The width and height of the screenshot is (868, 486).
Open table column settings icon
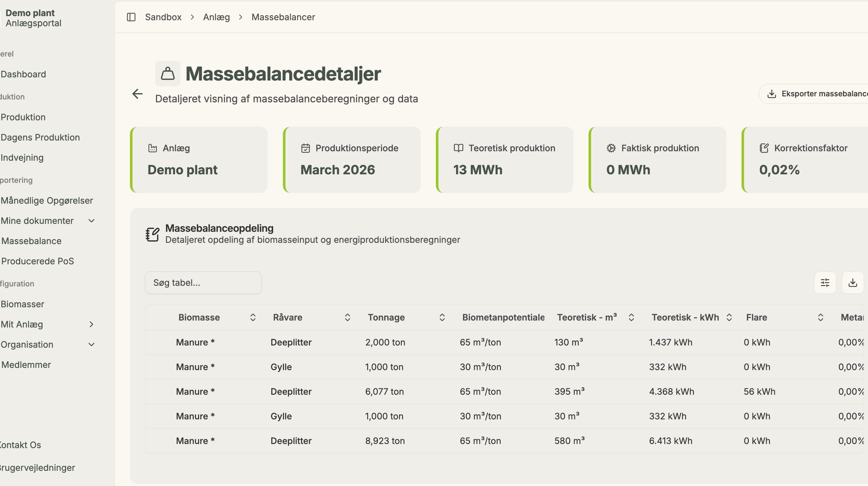tap(825, 283)
